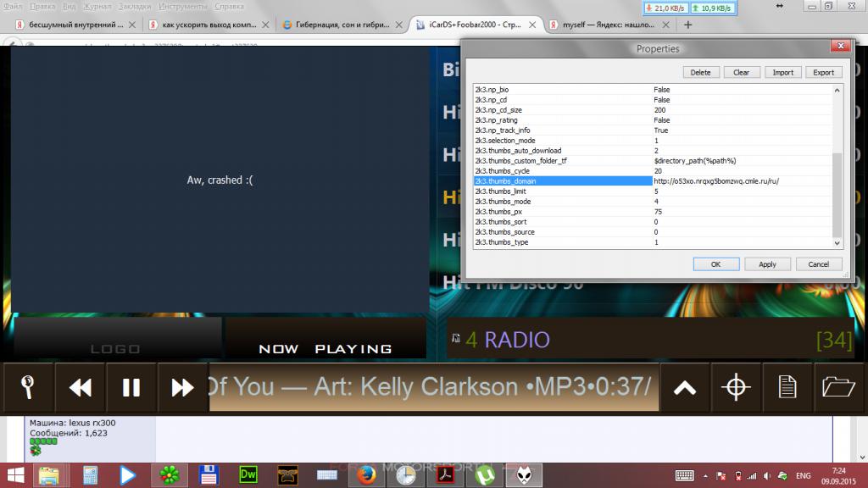Viewport: 868px width, 488px height.
Task: Open Adobe Acrobat from taskbar
Action: (x=446, y=475)
